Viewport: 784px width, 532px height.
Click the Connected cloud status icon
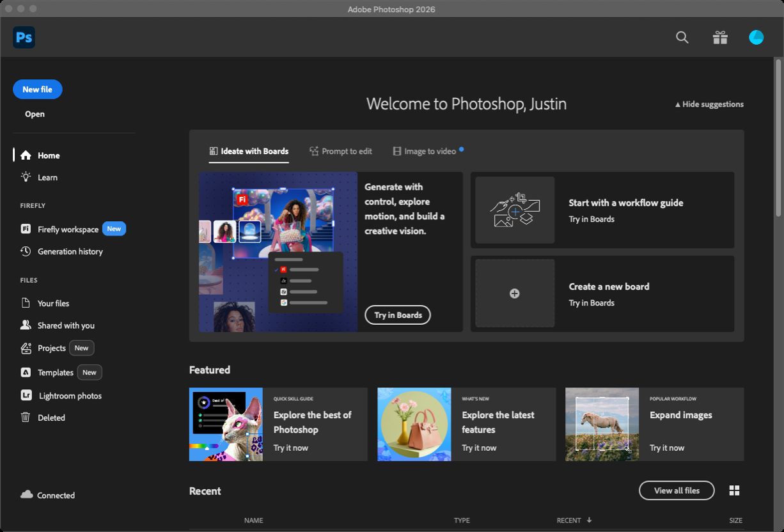pyautogui.click(x=26, y=495)
